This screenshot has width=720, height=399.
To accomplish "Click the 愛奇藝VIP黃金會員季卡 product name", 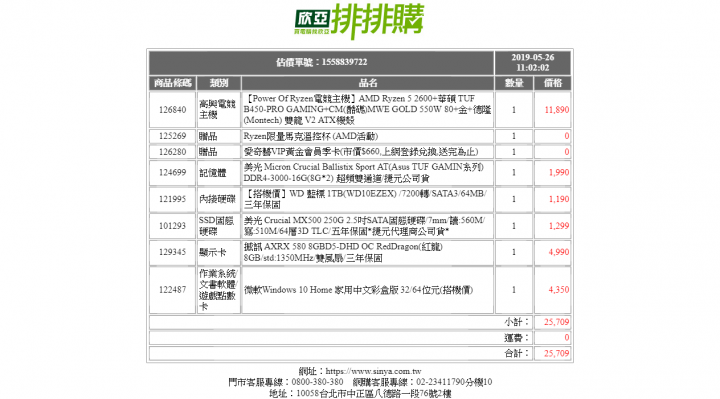I will [361, 152].
